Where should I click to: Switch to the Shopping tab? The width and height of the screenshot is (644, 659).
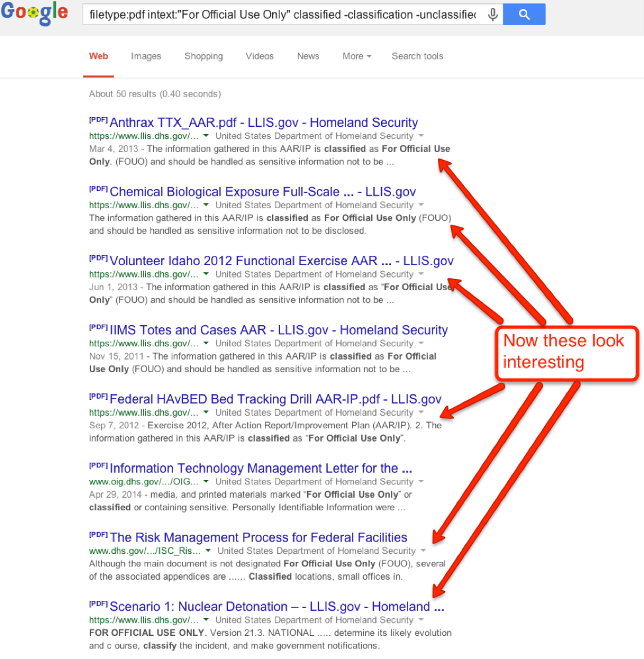(203, 56)
